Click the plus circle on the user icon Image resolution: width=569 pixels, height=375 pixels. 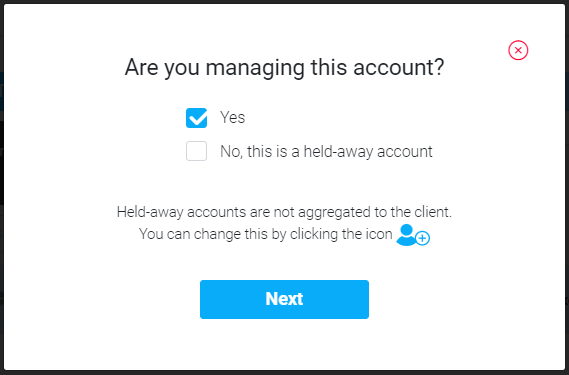(x=422, y=239)
